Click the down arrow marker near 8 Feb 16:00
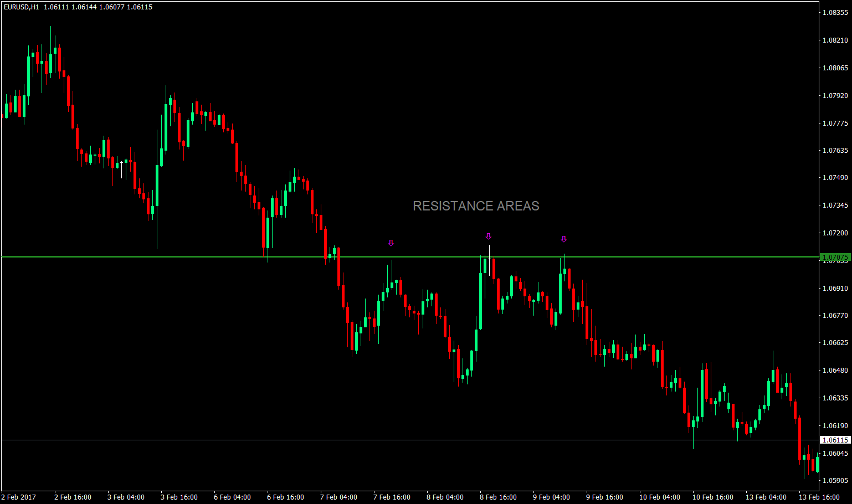Viewport: 852px width, 504px height. (x=488, y=236)
